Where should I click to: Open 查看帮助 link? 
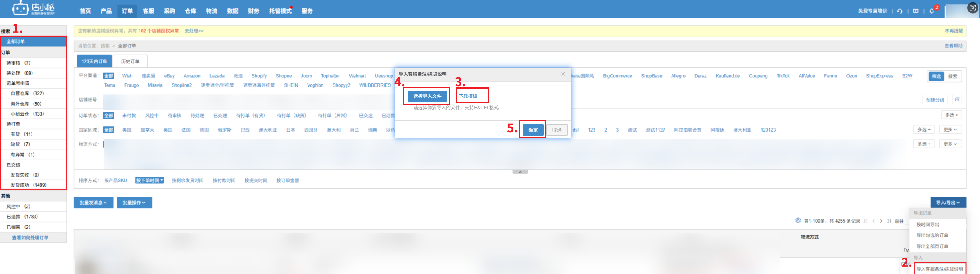pos(954,46)
